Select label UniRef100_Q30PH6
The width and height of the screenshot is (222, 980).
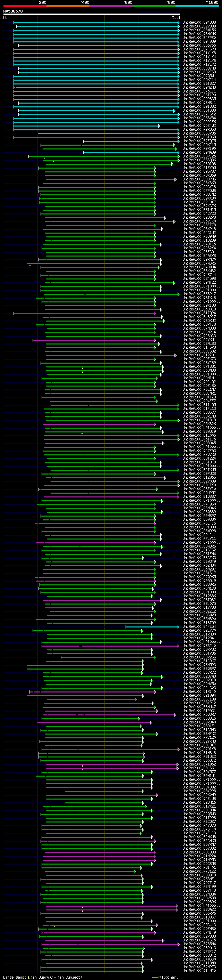199,180
